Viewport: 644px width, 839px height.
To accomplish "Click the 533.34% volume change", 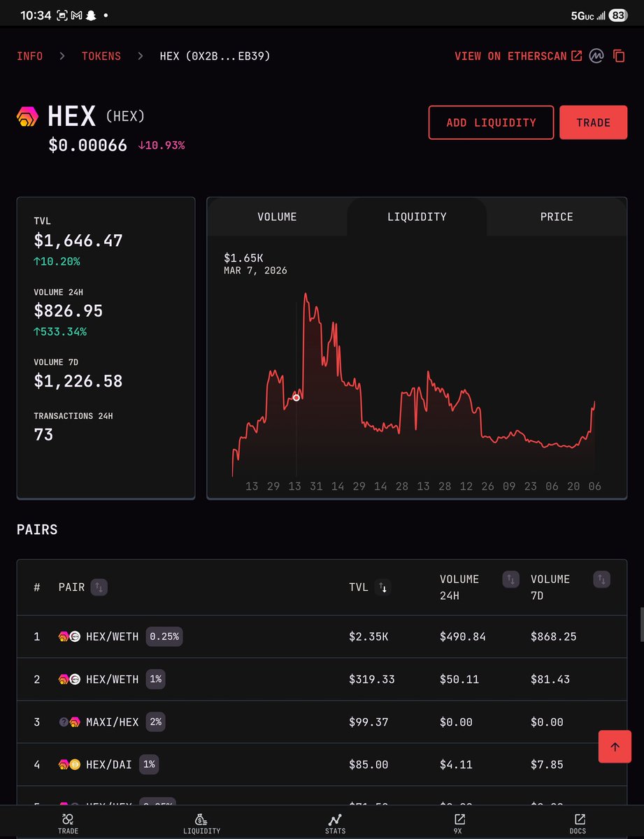I will click(60, 331).
